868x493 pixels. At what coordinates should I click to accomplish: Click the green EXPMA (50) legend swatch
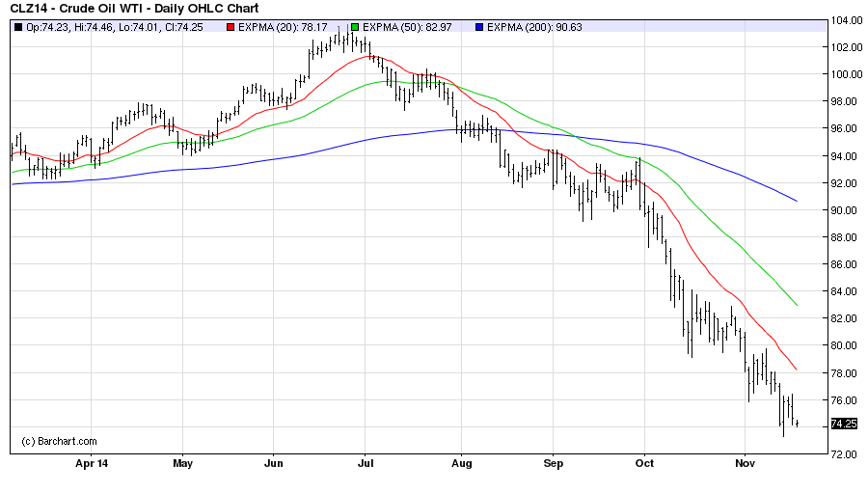coord(355,27)
